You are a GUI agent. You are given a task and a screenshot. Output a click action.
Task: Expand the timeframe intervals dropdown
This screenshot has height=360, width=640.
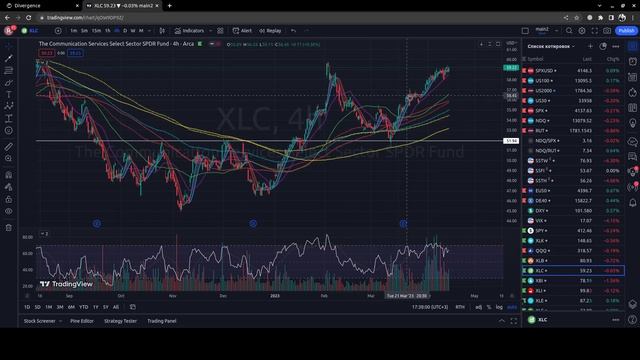tap(149, 31)
